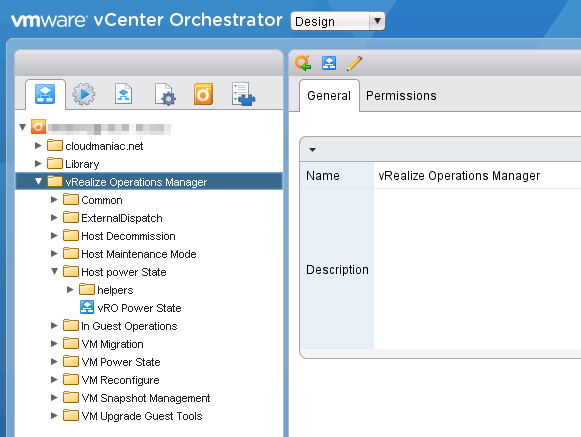
Task: Collapse the General section panel arrow
Action: [x=312, y=150]
